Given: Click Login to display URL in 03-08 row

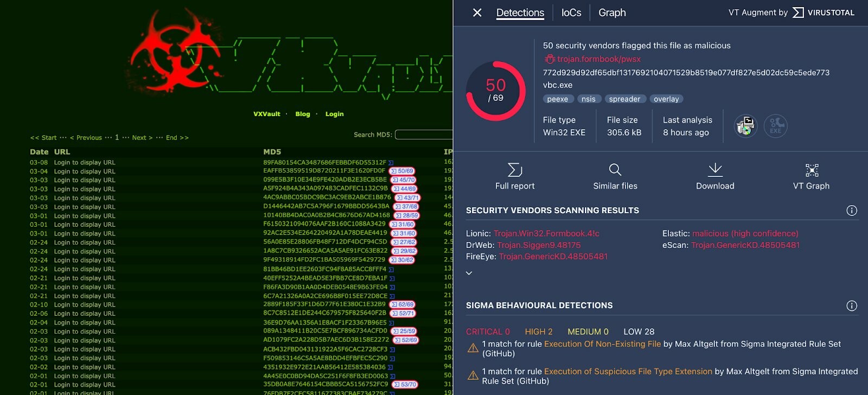Looking at the screenshot, I should tap(85, 163).
